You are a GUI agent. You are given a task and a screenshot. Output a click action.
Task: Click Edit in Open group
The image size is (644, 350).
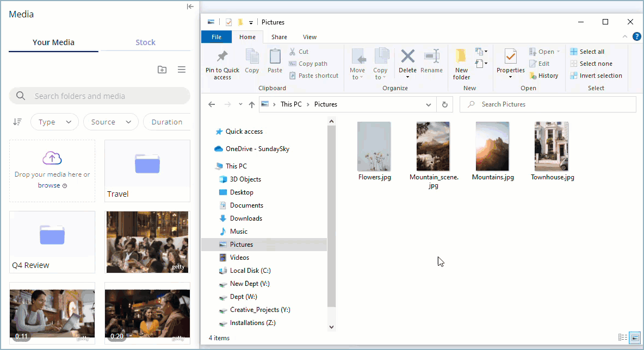pyautogui.click(x=539, y=64)
